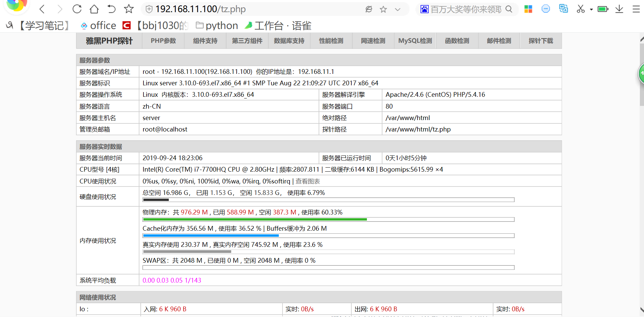This screenshot has width=644, height=317.
Task: Bookmark this page with the address bar star
Action: [383, 9]
